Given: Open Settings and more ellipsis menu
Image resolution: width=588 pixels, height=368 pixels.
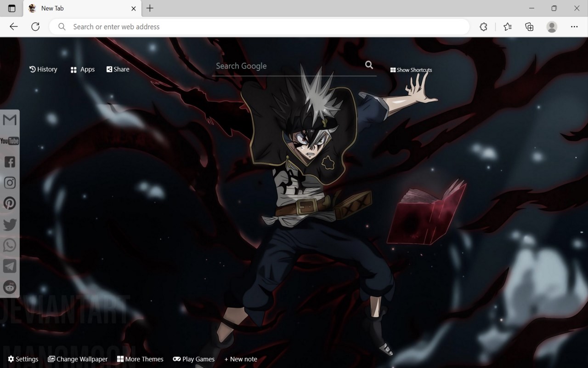Looking at the screenshot, I should point(574,27).
